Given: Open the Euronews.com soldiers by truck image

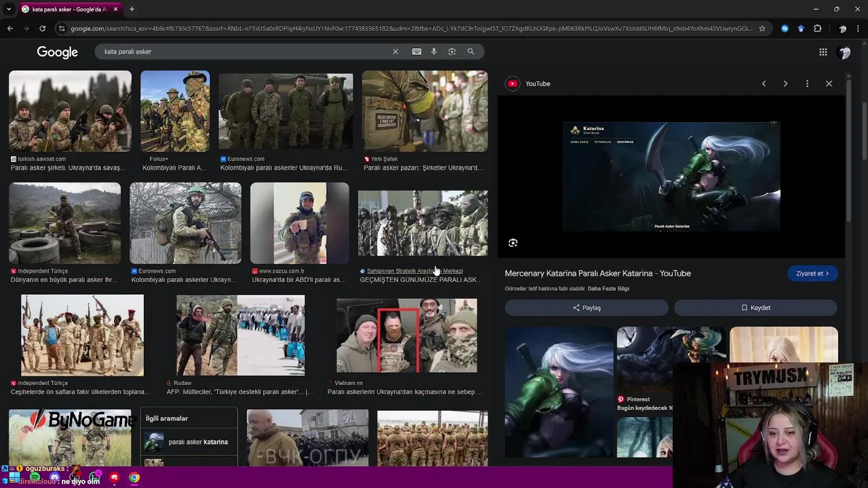Looking at the screenshot, I should 285,111.
